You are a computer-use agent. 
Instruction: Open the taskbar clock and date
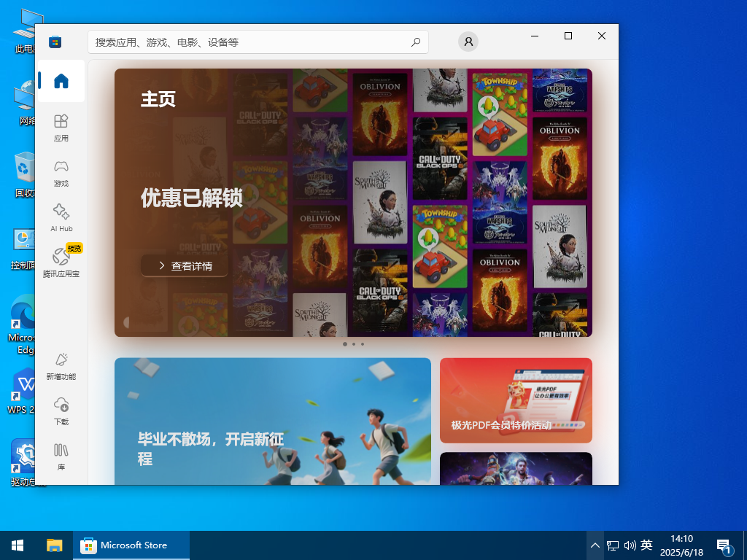point(682,545)
